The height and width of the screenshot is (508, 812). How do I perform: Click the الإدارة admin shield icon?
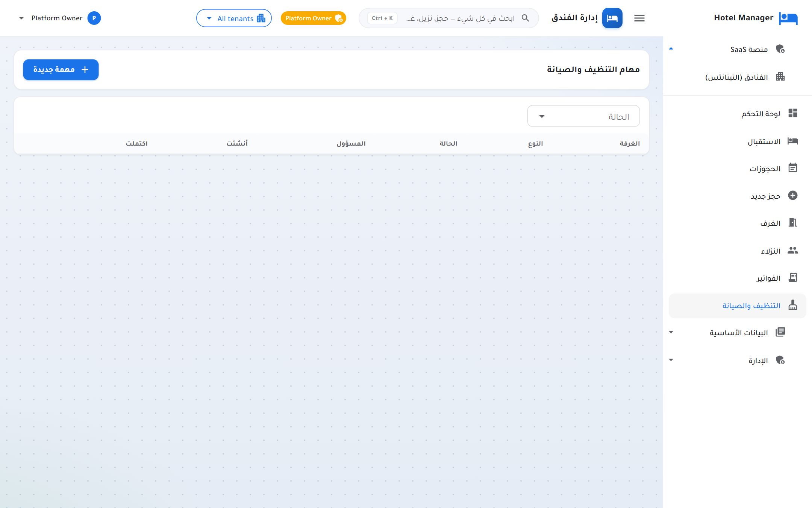point(780,360)
